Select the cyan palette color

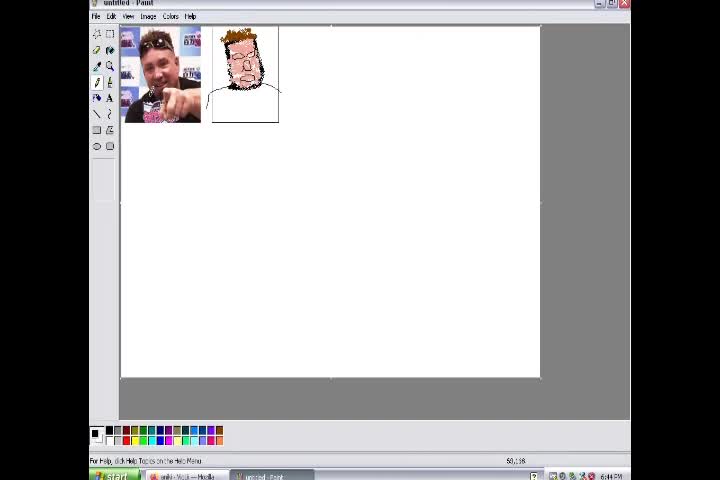[x=152, y=441]
